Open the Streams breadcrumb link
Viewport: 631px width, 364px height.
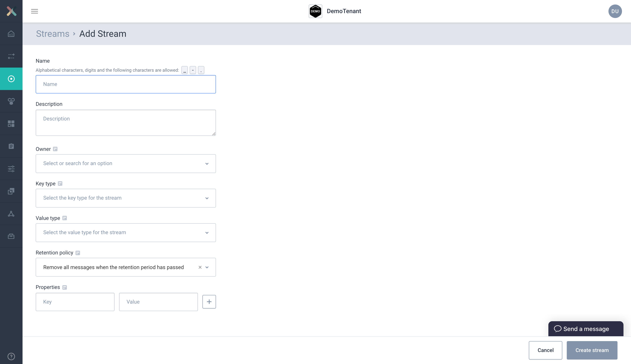52,33
